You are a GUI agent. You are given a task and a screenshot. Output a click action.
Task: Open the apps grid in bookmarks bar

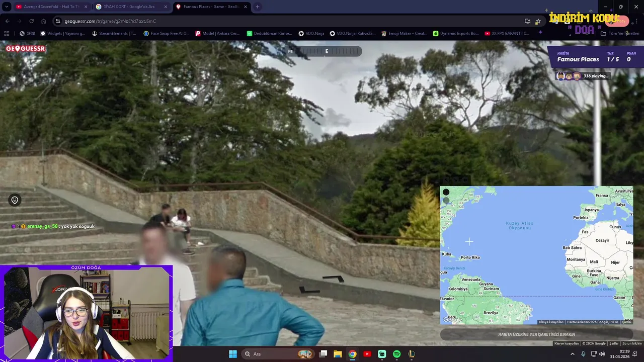pyautogui.click(x=7, y=34)
